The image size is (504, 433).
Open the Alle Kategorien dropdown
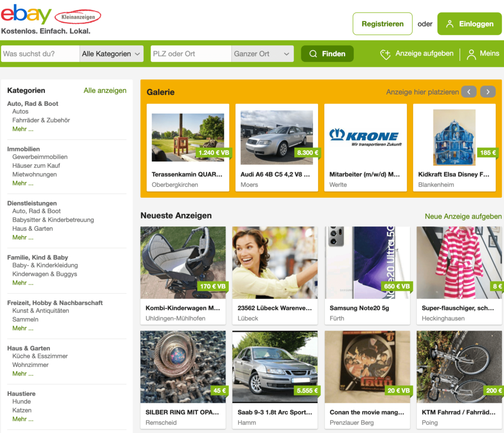[111, 54]
